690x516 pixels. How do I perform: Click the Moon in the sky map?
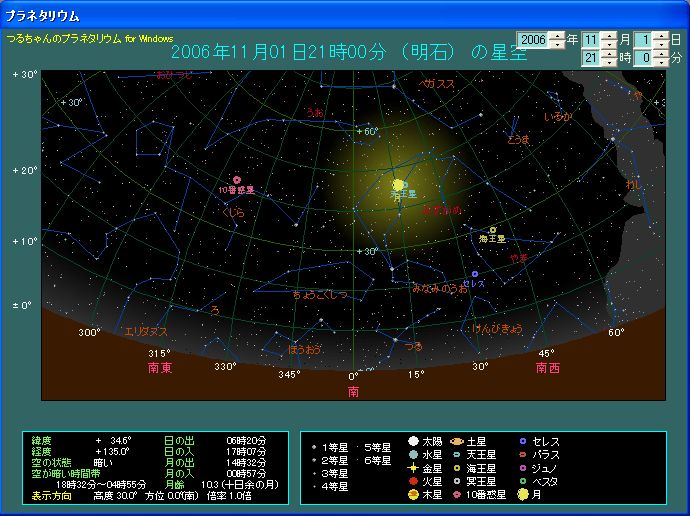click(x=398, y=185)
